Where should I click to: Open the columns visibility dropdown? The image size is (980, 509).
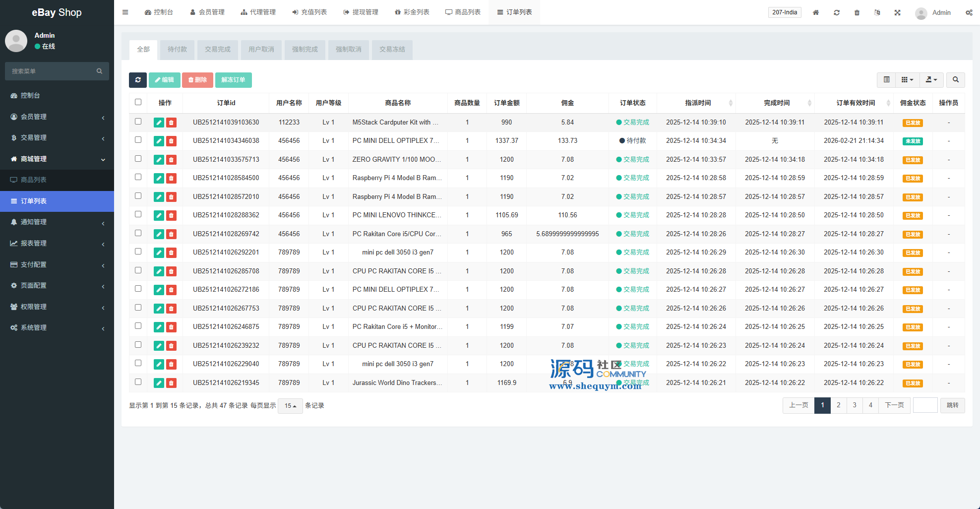(x=907, y=80)
